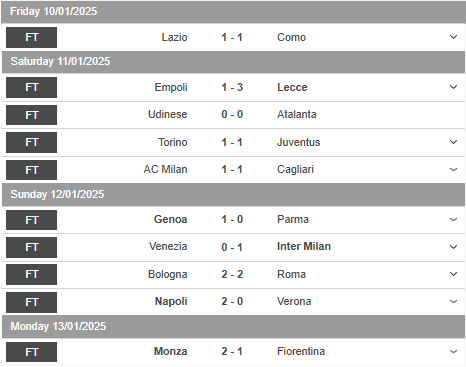Image resolution: width=466 pixels, height=367 pixels.
Task: Expand the Monza vs Fiorentina chevron
Action: click(453, 351)
